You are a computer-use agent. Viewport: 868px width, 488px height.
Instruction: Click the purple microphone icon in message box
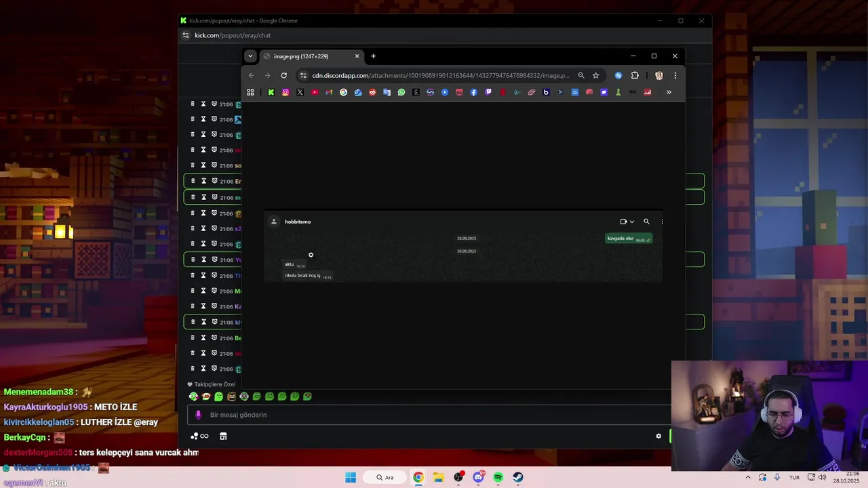[x=198, y=415]
